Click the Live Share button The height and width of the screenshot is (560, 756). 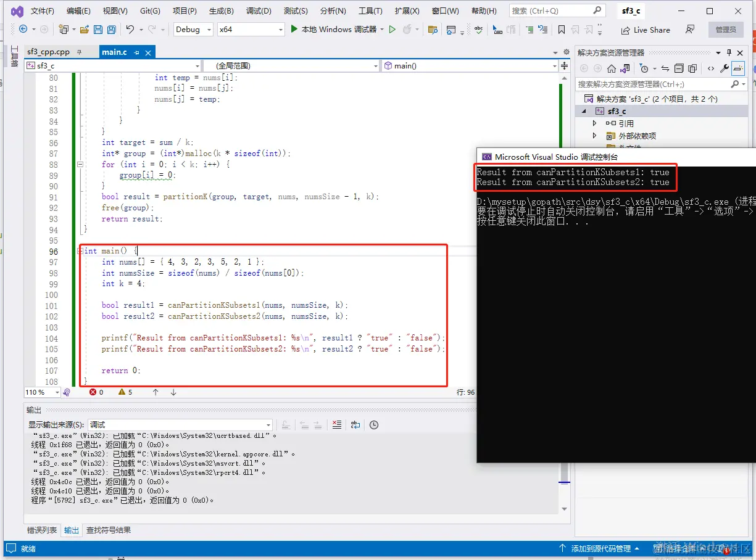[645, 30]
